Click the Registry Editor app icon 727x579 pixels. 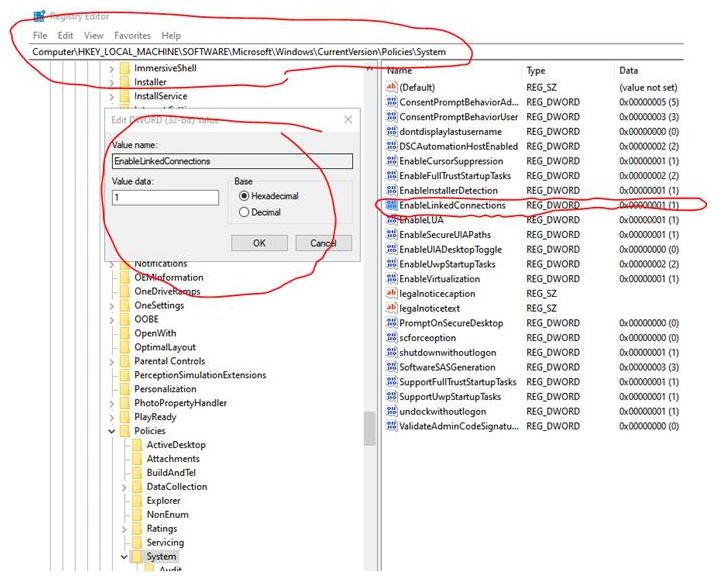click(x=39, y=16)
